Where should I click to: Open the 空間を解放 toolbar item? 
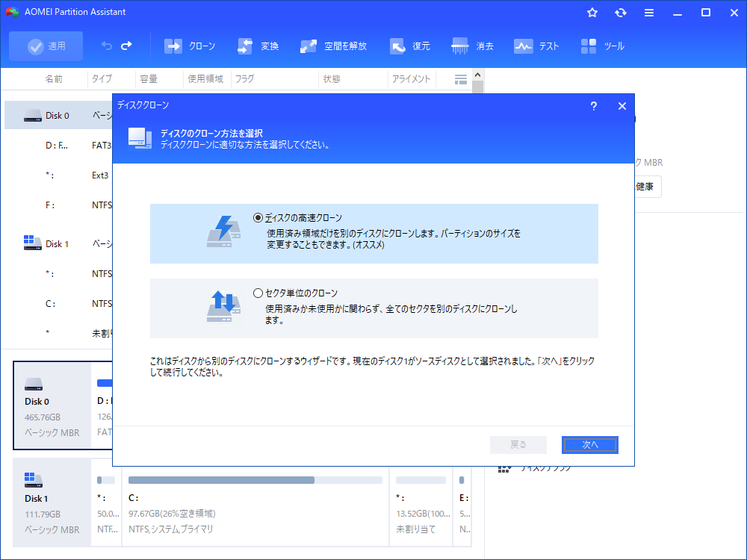333,46
